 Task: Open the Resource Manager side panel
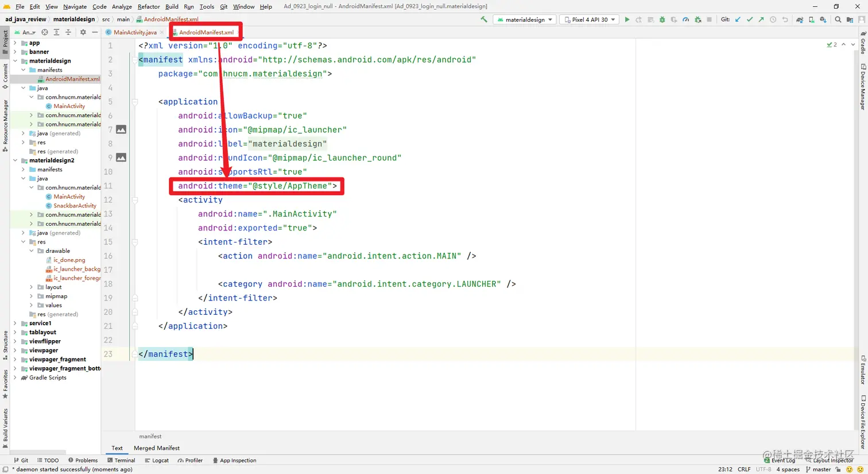pos(5,125)
